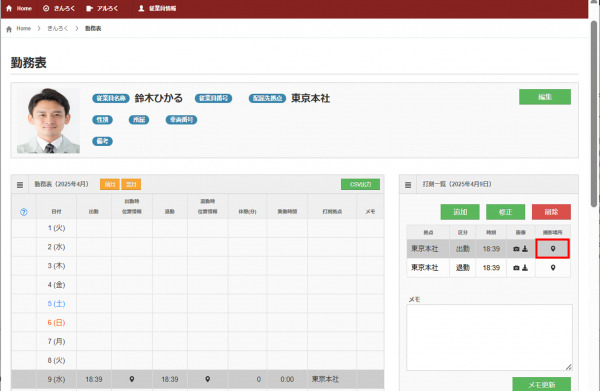Click the Home icon in the top navigation bar
This screenshot has width=600, height=391.
click(9, 8)
